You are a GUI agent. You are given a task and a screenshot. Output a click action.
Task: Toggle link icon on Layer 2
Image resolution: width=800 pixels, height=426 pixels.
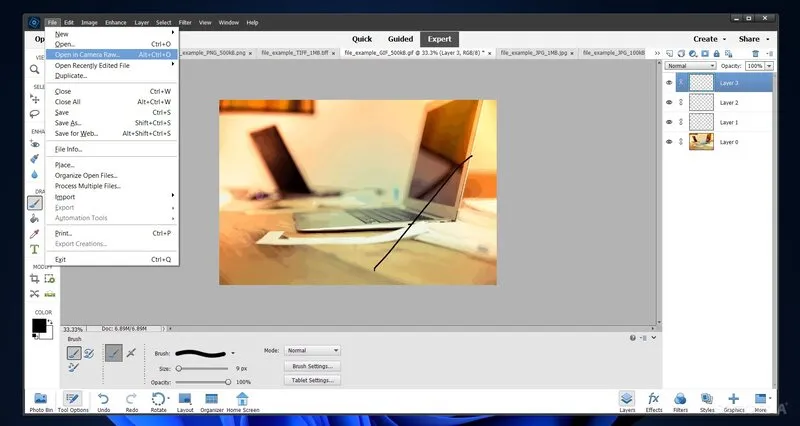point(681,103)
